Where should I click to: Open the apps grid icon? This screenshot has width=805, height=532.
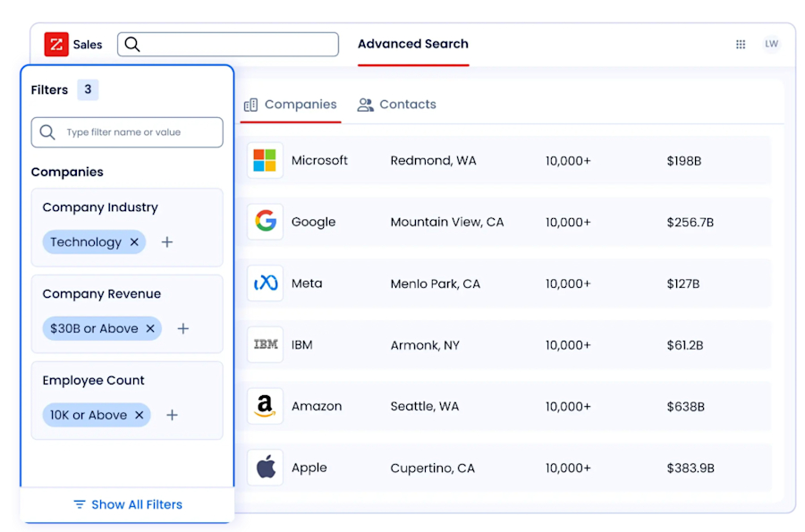click(741, 44)
